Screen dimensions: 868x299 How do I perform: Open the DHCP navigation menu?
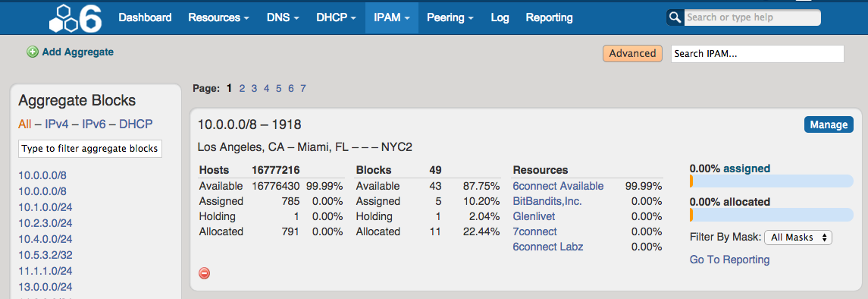tap(336, 17)
